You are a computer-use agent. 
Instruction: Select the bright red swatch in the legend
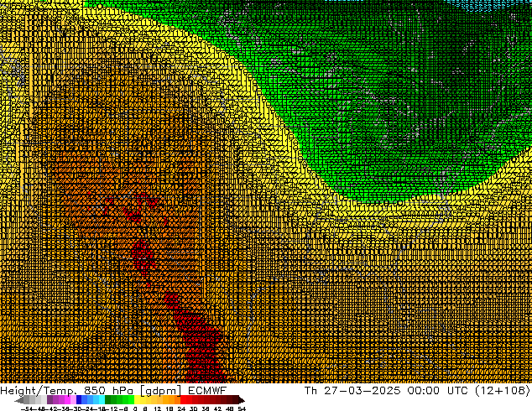(183, 400)
